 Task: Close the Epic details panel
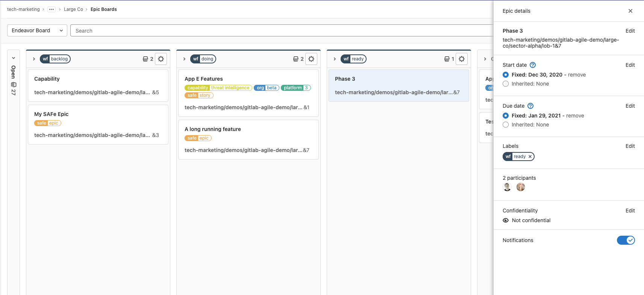630,11
